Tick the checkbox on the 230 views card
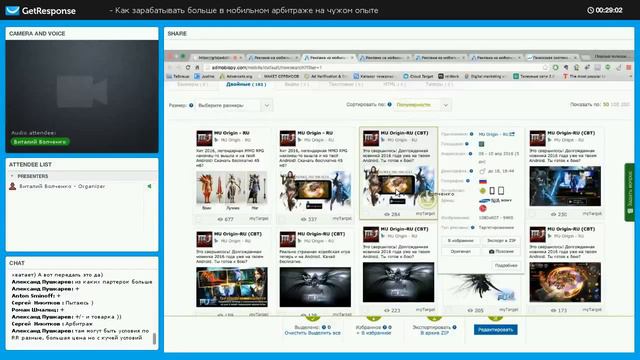 532,214
